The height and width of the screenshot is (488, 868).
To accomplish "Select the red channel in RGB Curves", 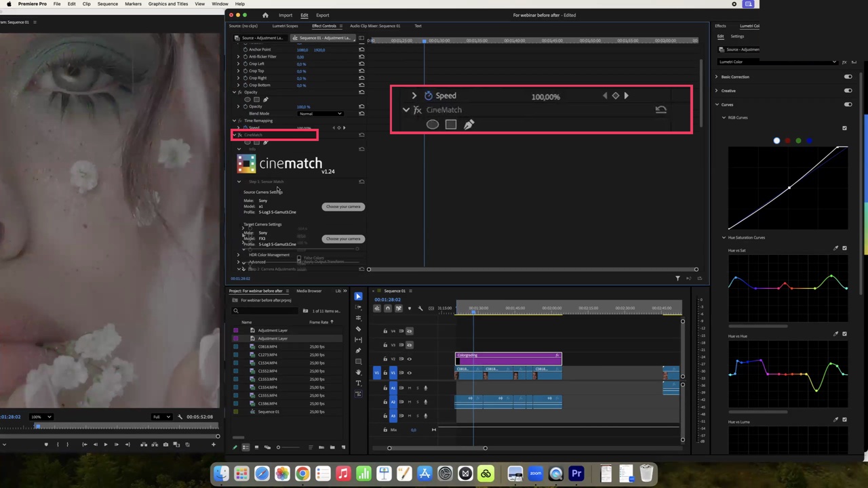I will point(787,141).
